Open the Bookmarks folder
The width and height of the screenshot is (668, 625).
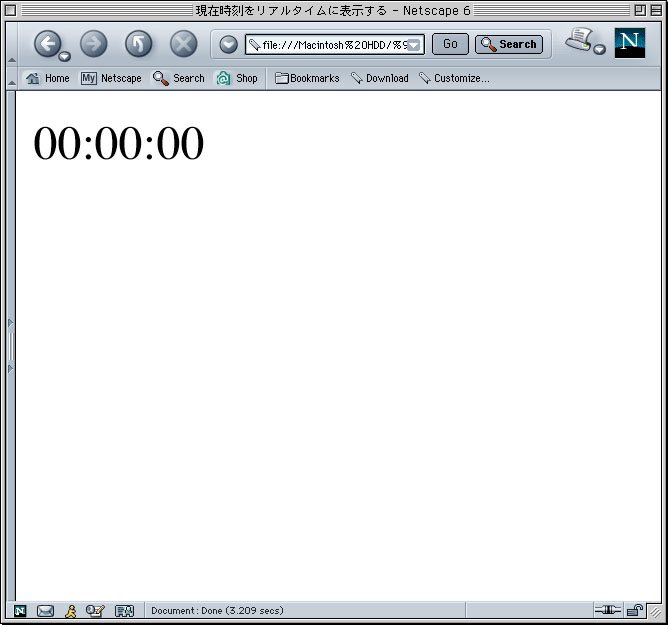click(307, 78)
